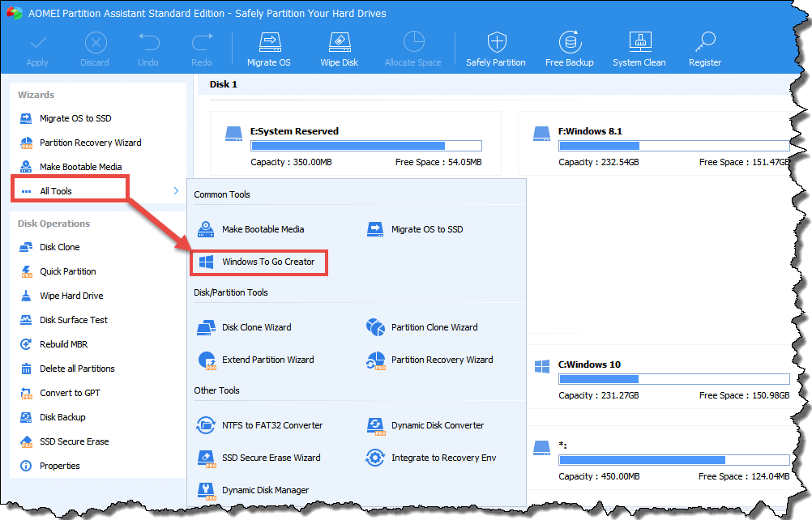
Task: Expand the All Tools chevron arrow
Action: pyautogui.click(x=176, y=191)
